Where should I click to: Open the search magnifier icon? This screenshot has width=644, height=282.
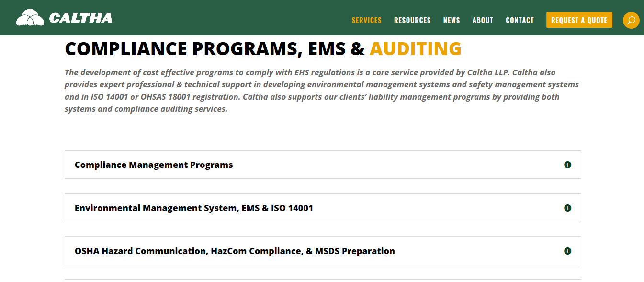(x=631, y=20)
